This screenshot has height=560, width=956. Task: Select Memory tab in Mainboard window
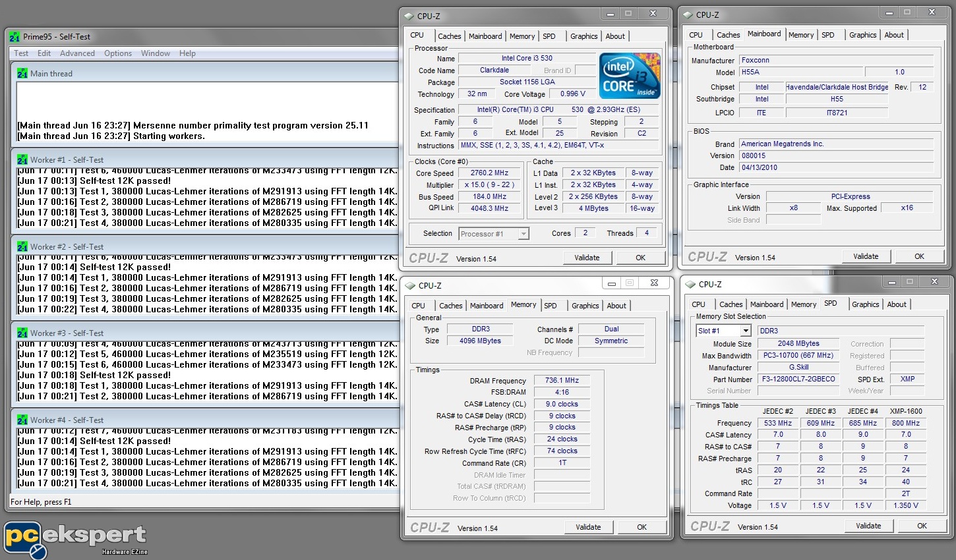pyautogui.click(x=801, y=35)
